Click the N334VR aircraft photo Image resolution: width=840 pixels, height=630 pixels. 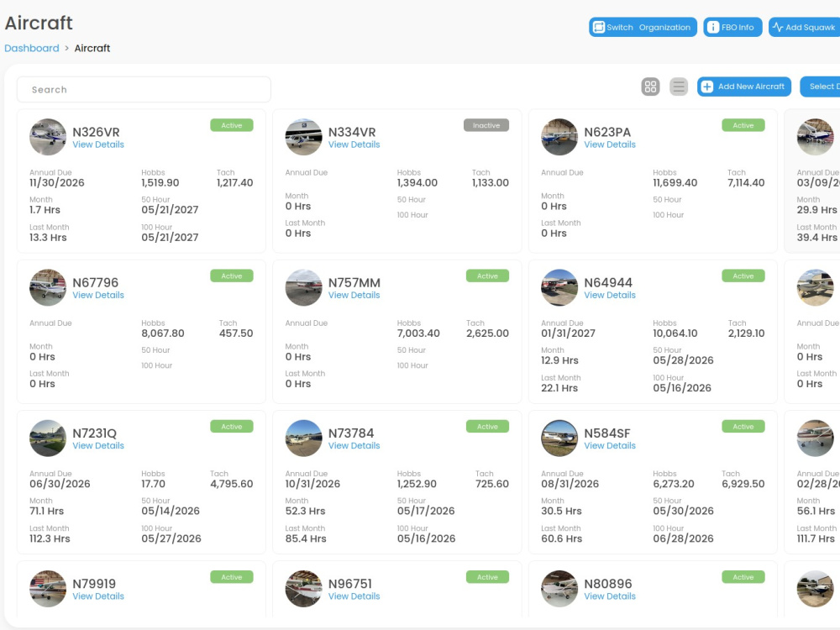304,137
